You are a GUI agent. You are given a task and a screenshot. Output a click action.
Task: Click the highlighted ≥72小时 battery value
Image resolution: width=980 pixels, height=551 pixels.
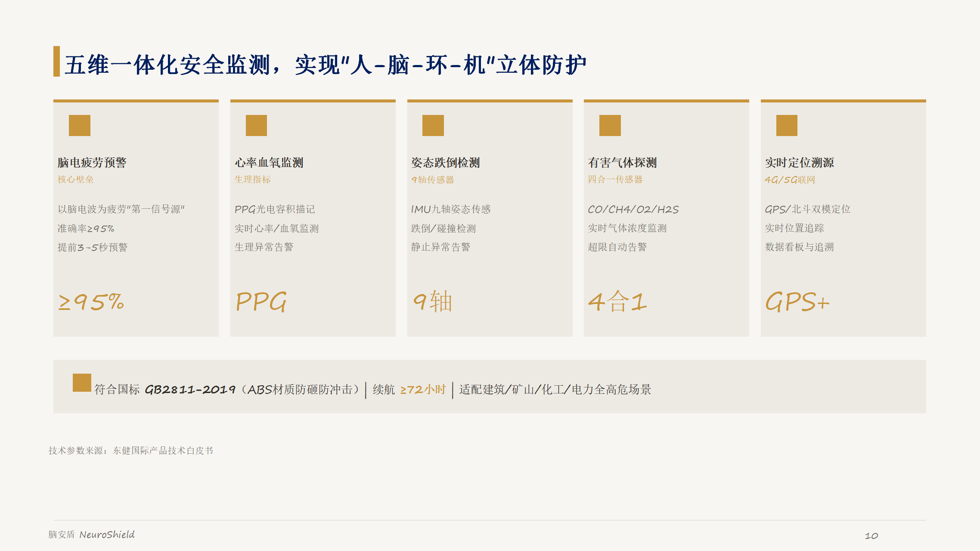pos(423,390)
